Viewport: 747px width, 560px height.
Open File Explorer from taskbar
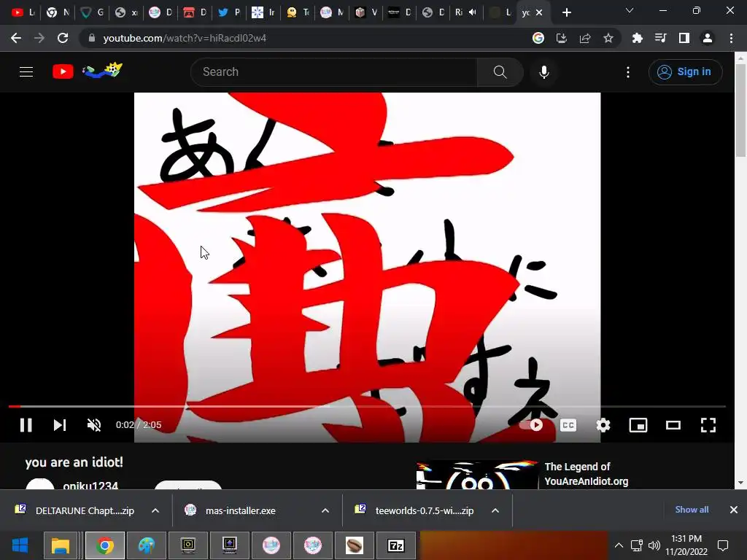point(61,545)
